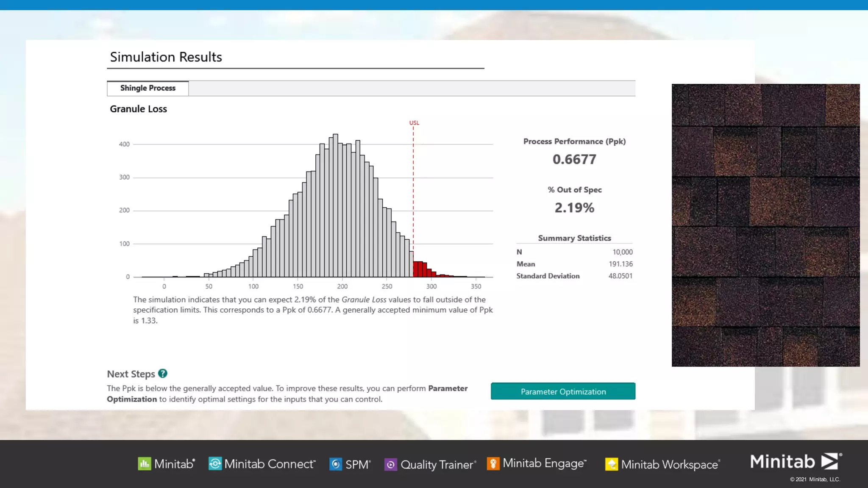Click the orange Minitab Engage icon
Screen dimensions: 868x488
[x=493, y=464]
